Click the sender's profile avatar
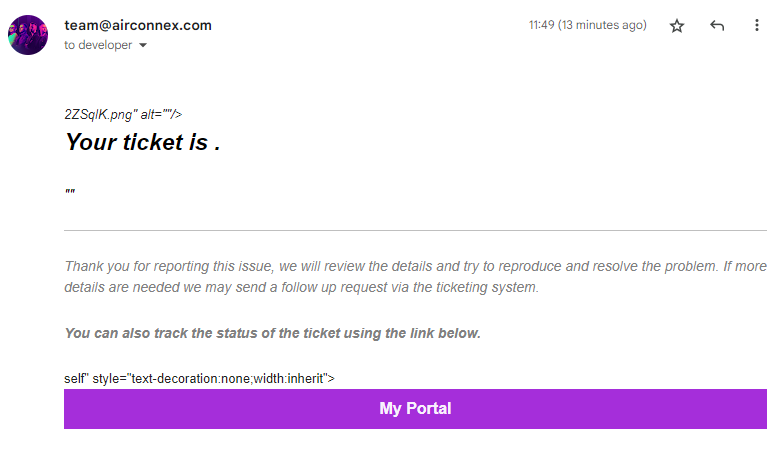The width and height of the screenshot is (779, 452). (x=28, y=35)
